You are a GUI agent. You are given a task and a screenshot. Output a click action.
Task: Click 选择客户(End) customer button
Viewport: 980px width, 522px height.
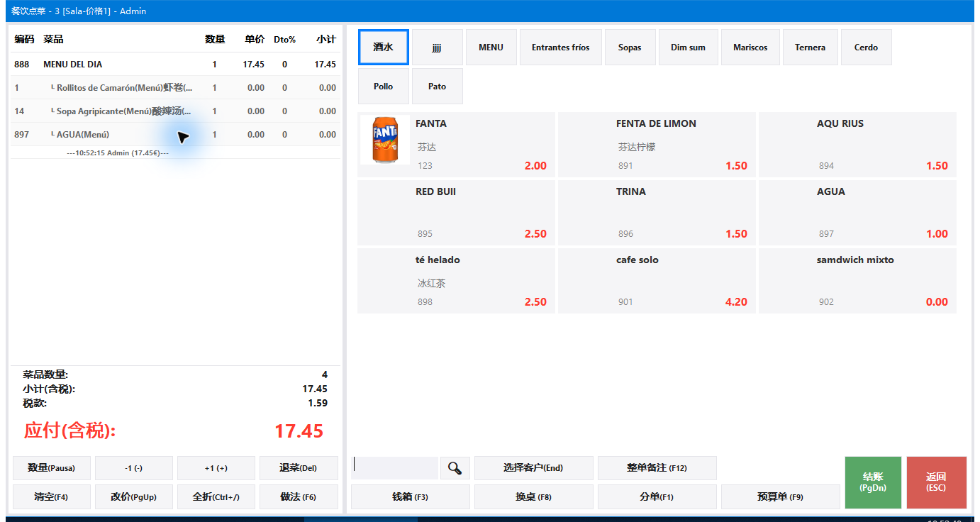(x=533, y=468)
